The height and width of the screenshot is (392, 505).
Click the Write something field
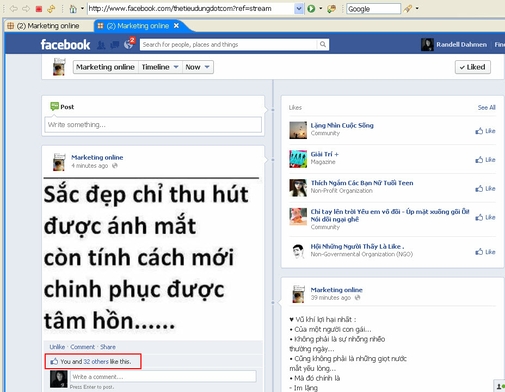pyautogui.click(x=153, y=125)
